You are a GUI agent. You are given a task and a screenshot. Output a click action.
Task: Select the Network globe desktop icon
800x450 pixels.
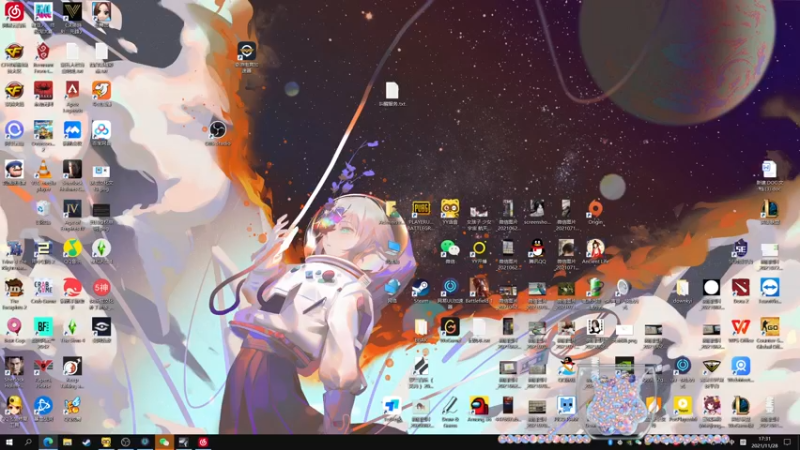click(x=392, y=288)
